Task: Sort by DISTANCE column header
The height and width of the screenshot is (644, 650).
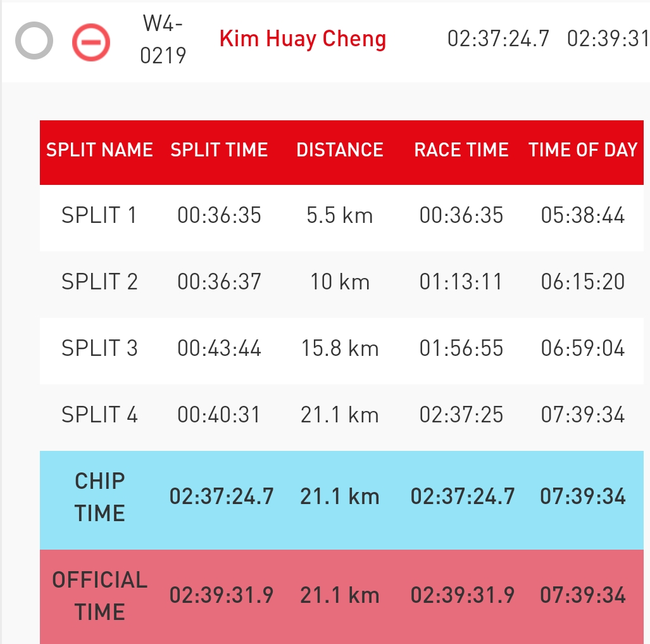Action: (x=340, y=149)
